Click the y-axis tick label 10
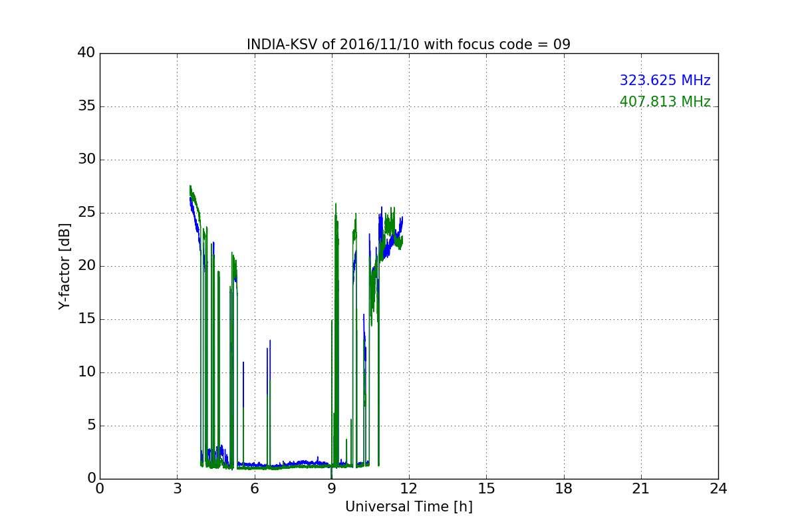Viewport: 798px width, 532px height. 86,372
